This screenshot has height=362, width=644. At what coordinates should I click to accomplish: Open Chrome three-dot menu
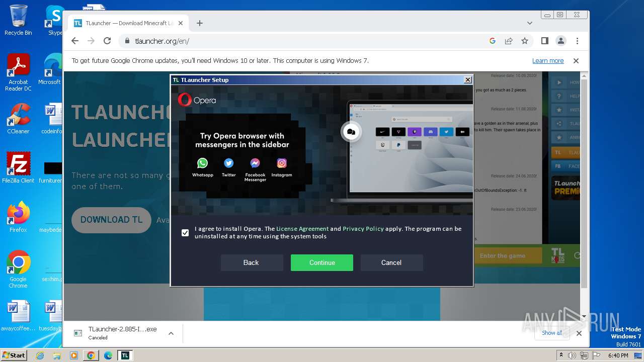coord(577,41)
